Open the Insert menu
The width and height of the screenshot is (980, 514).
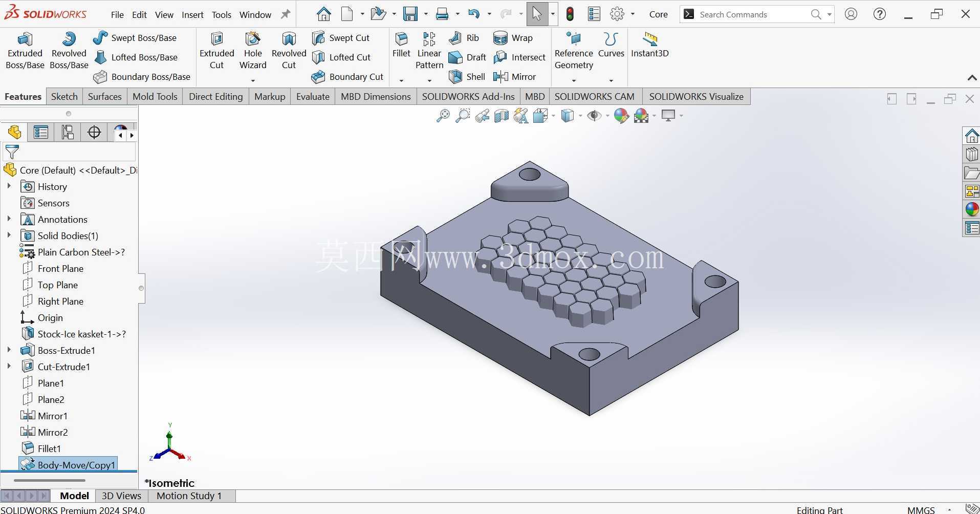pos(192,15)
